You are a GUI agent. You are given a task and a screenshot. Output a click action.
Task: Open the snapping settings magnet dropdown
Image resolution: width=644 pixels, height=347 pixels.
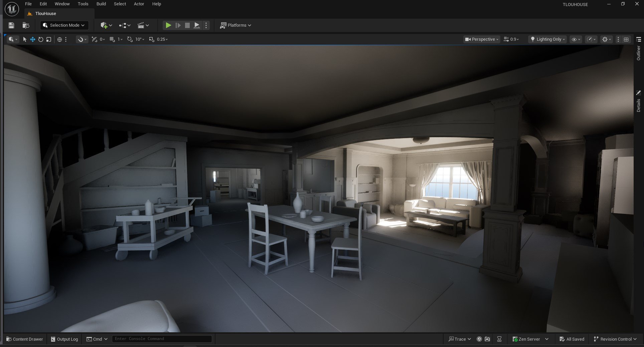82,39
